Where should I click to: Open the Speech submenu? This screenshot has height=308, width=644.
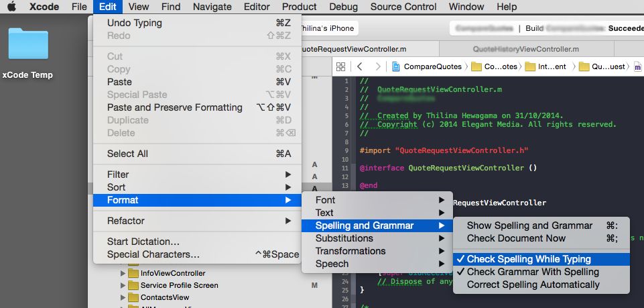tap(377, 264)
